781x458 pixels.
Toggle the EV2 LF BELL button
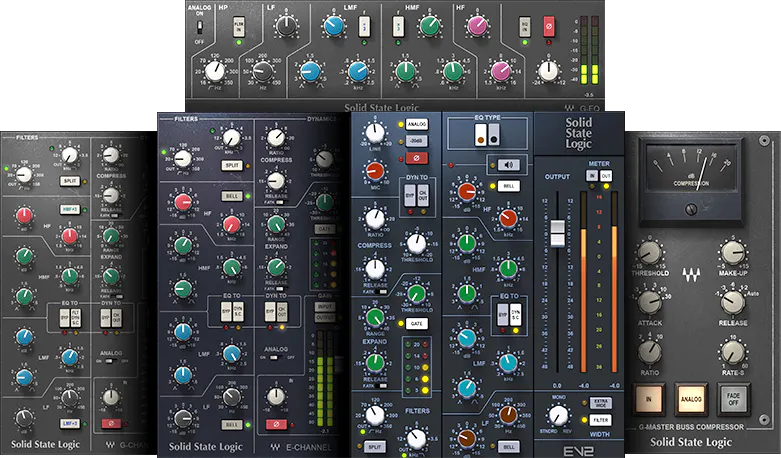[509, 447]
